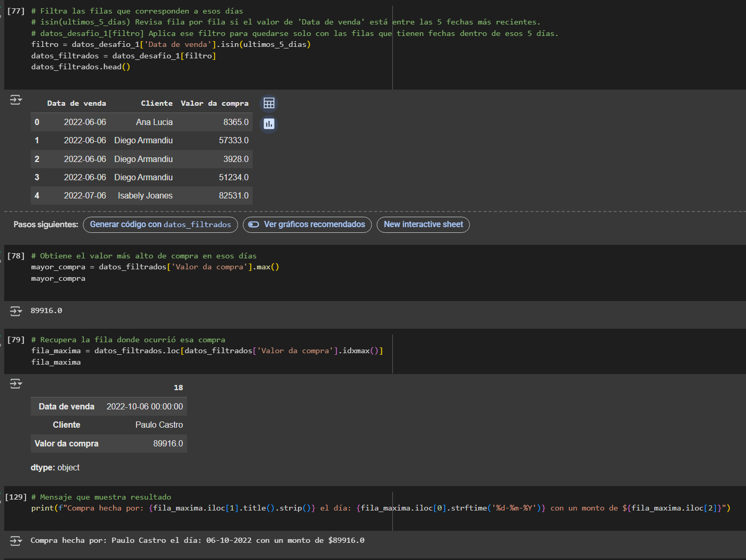Screen dimensions: 746x560
Task: Select execution count [129] of the cell
Action: (x=16, y=497)
